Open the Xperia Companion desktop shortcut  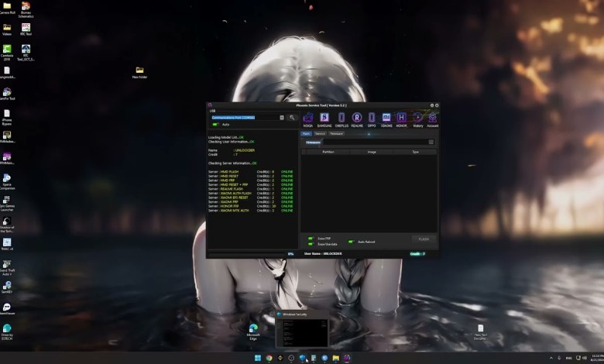point(7,182)
